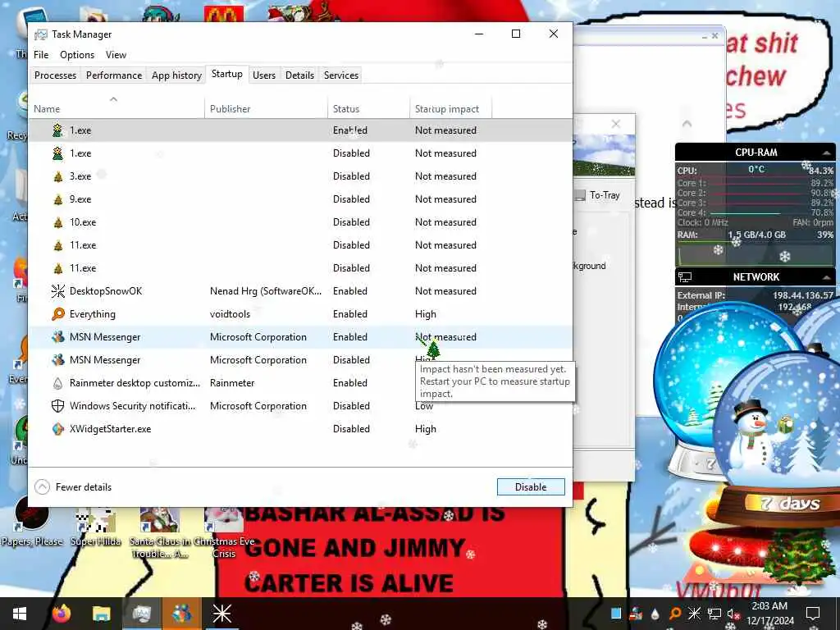Collapse Task Manager with Fewer details
This screenshot has height=630, width=840.
pos(73,487)
